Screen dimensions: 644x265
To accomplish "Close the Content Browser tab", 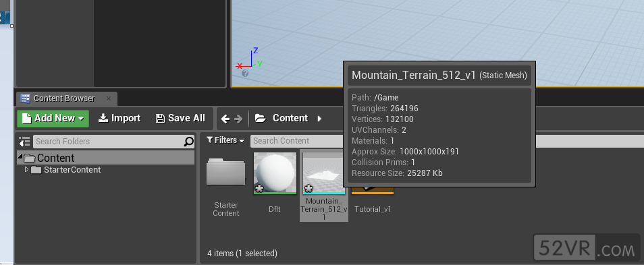I will tap(109, 98).
